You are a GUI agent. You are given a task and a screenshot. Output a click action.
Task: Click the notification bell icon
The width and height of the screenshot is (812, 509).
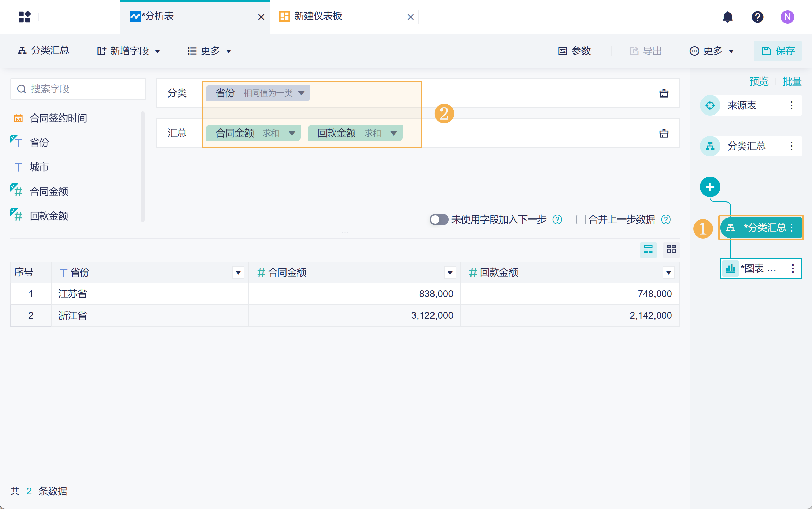[727, 17]
